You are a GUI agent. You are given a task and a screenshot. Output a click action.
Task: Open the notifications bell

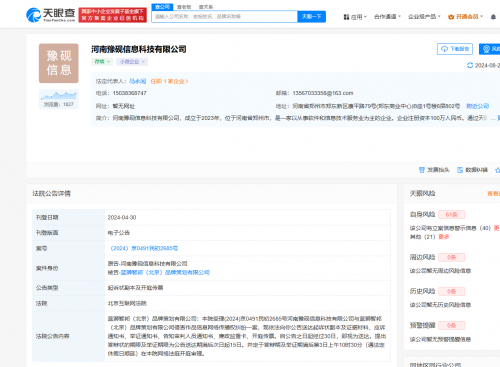[493, 17]
